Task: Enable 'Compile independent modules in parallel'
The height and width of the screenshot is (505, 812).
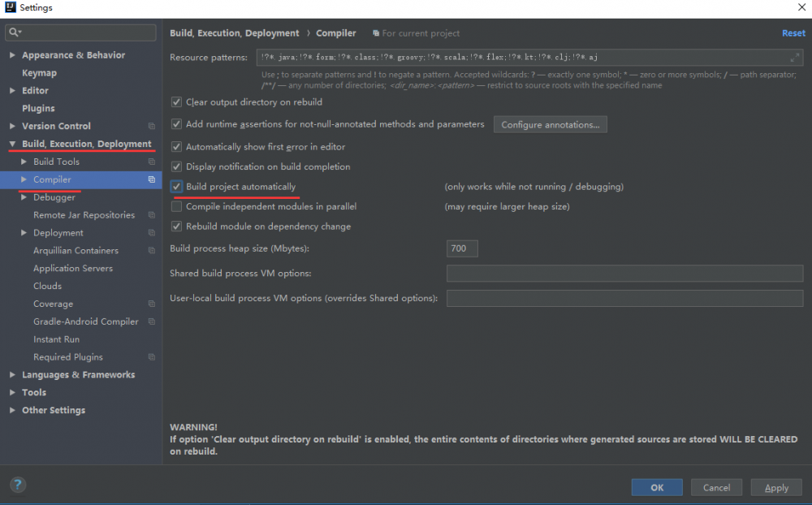Action: click(176, 206)
